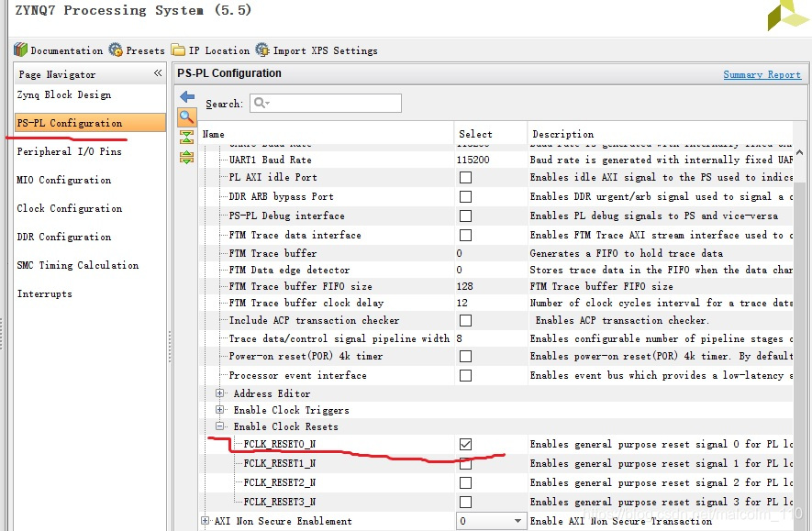Click the IP Location label
The image size is (812, 531).
pos(219,50)
